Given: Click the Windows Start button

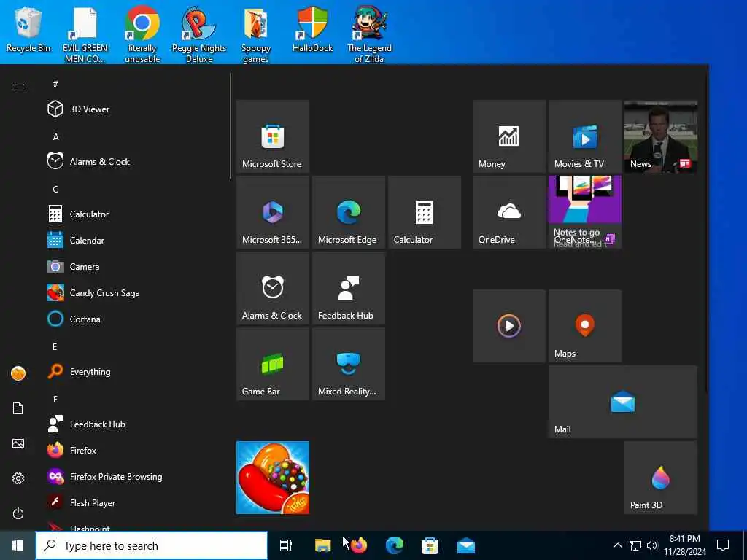Looking at the screenshot, I should 18,545.
